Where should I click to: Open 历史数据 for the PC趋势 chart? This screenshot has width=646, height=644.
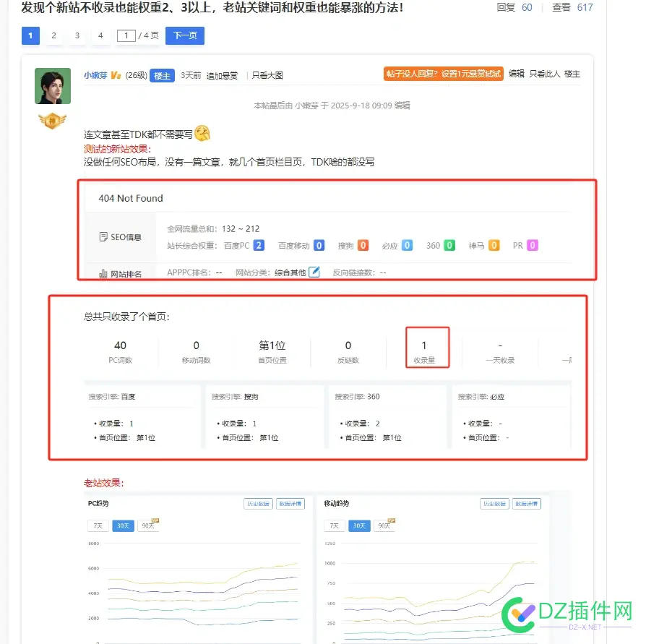pos(259,503)
